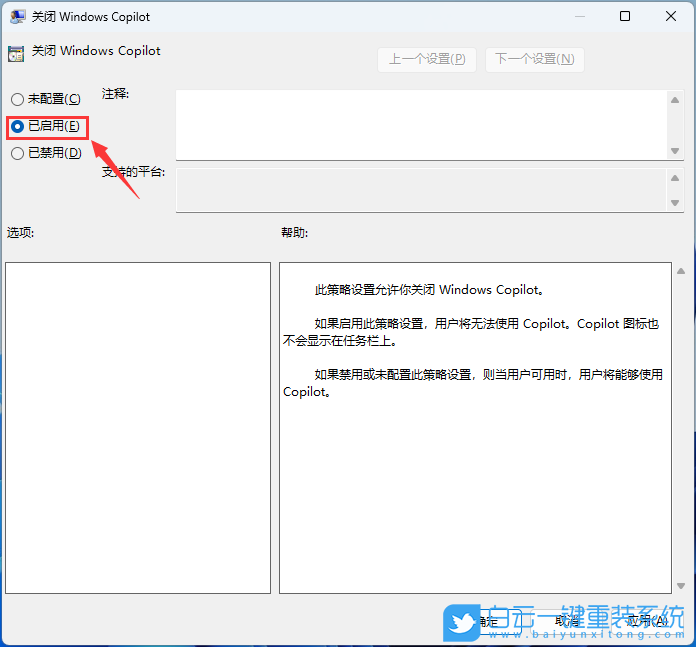Image resolution: width=696 pixels, height=647 pixels.
Task: Click the empty 选项 options pane
Action: click(x=138, y=428)
